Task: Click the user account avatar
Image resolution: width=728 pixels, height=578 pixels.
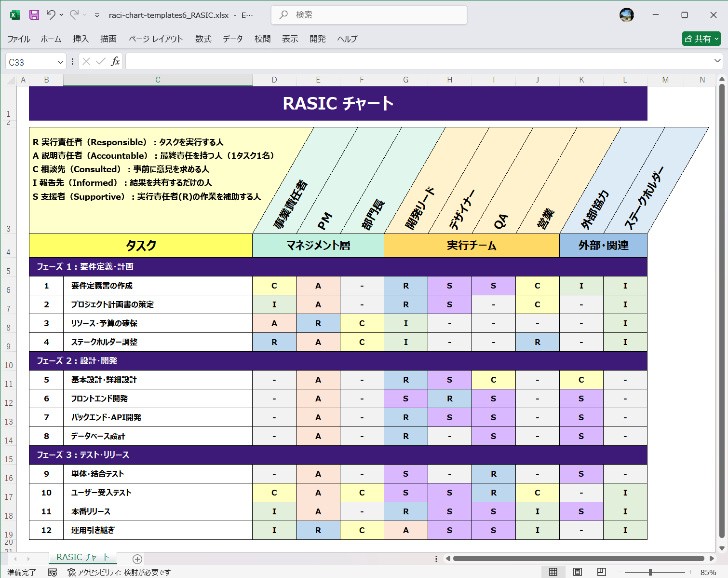Action: 627,15
